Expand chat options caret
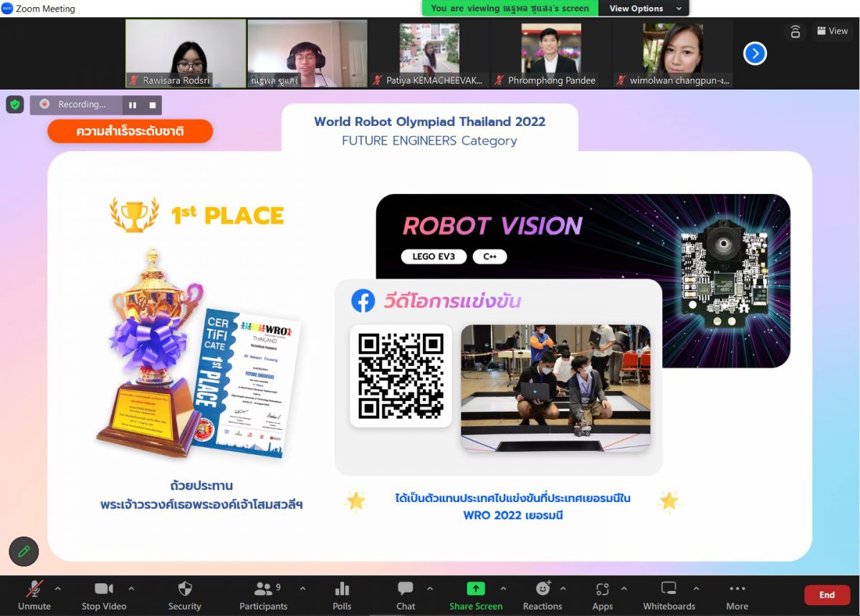Viewport: 860px width, 616px height. (x=430, y=589)
